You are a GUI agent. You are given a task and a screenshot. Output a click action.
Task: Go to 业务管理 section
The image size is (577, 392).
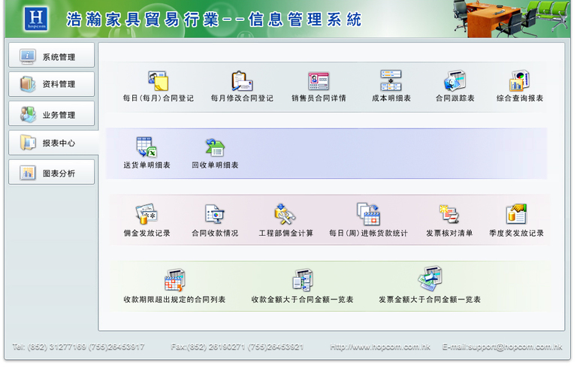coord(51,114)
